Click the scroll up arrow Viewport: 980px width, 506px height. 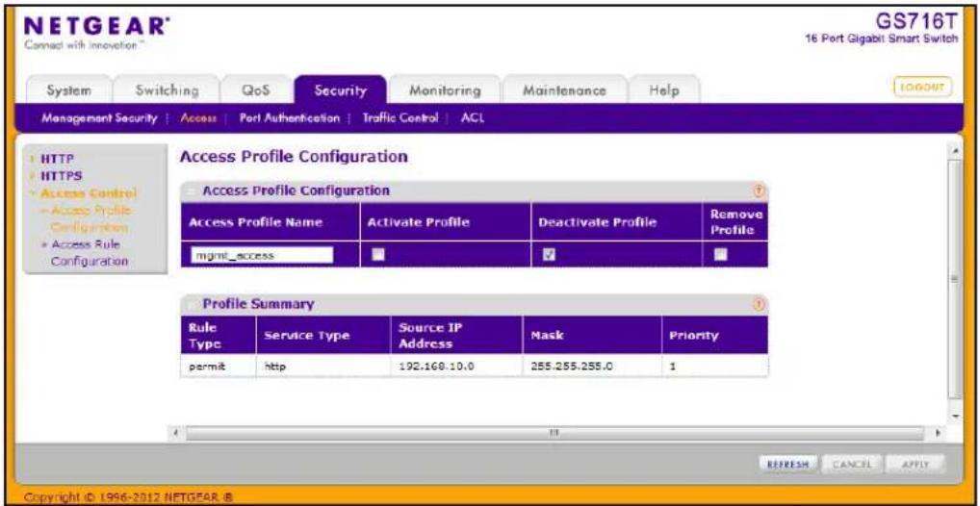point(956,151)
